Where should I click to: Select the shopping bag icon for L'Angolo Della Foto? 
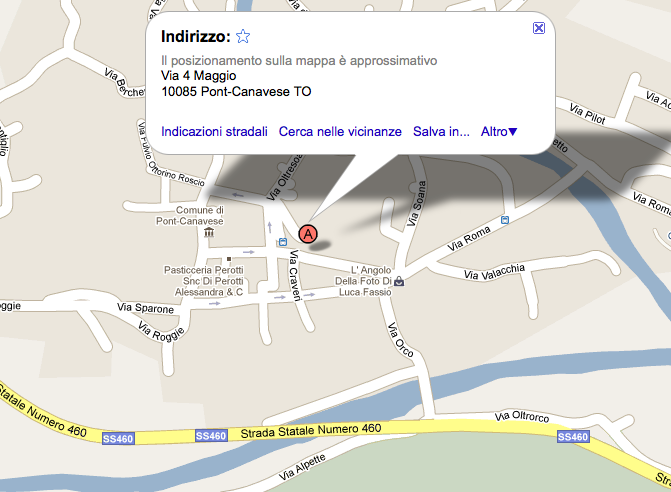tap(399, 281)
